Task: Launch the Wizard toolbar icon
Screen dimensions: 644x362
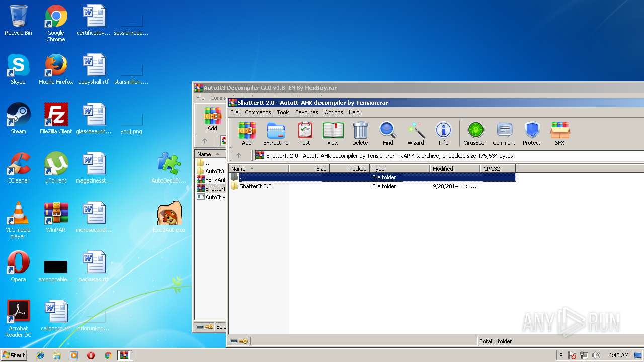Action: pos(416,134)
